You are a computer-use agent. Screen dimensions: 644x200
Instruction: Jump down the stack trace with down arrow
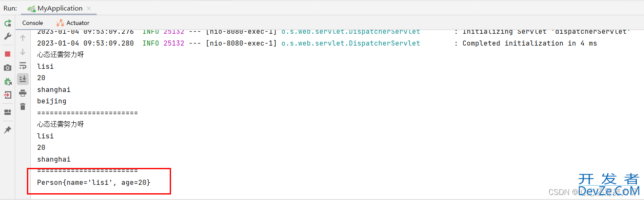click(23, 52)
